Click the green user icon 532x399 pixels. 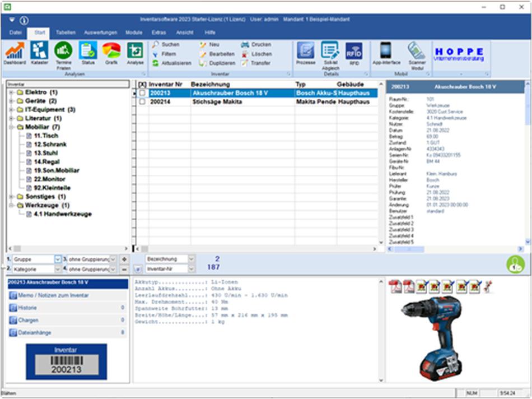[x=515, y=265]
